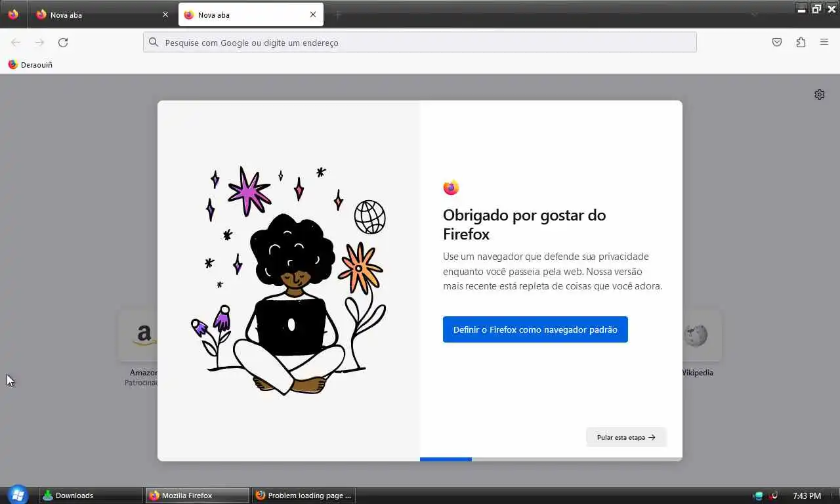Set Firefox as default browser button

(535, 329)
